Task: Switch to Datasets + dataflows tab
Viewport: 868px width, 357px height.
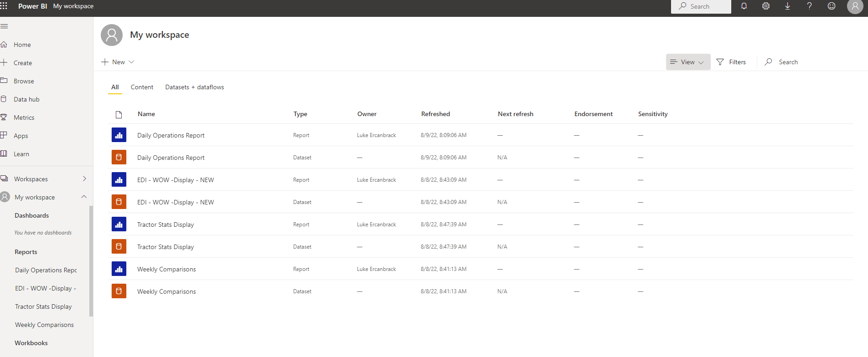Action: (195, 87)
